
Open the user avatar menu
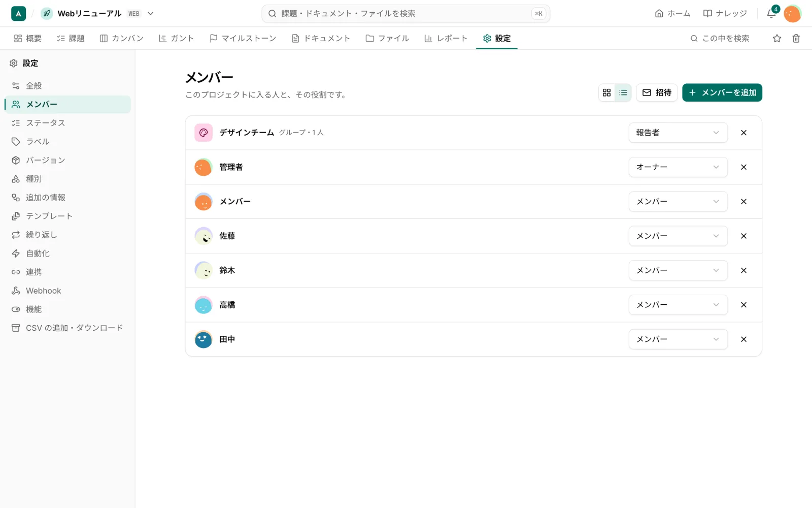[792, 14]
